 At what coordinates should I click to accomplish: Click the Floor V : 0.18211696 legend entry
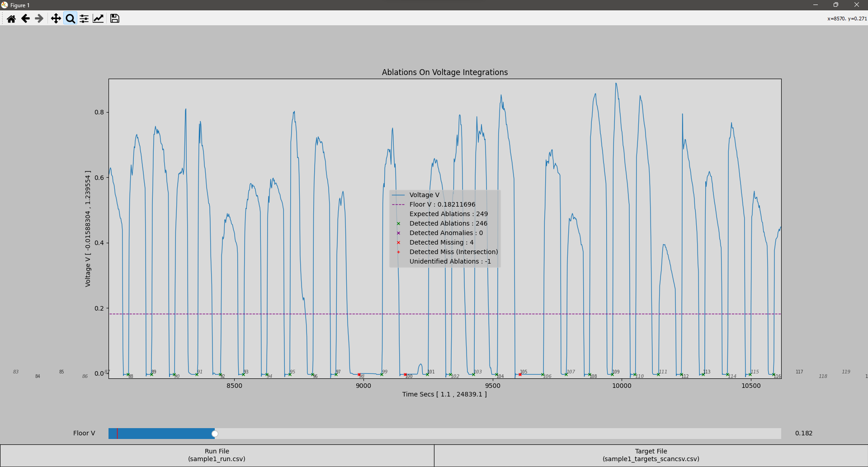click(x=434, y=204)
